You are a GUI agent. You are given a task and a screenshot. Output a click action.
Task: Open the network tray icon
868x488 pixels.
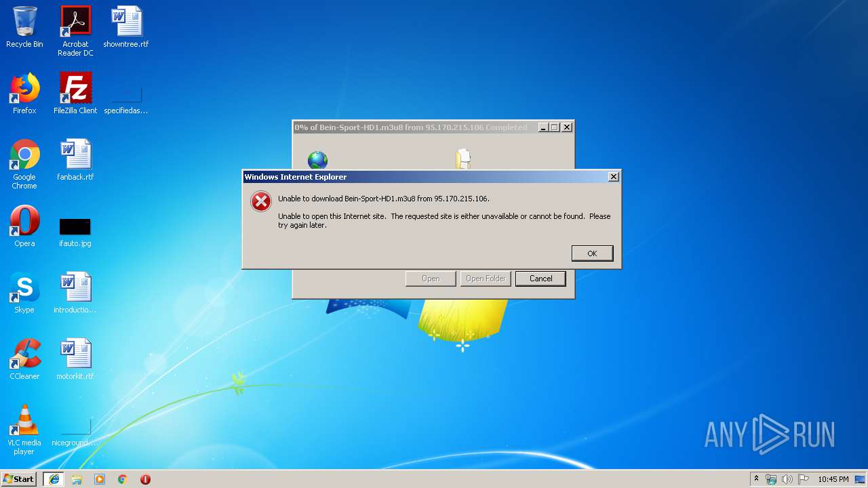tap(771, 479)
